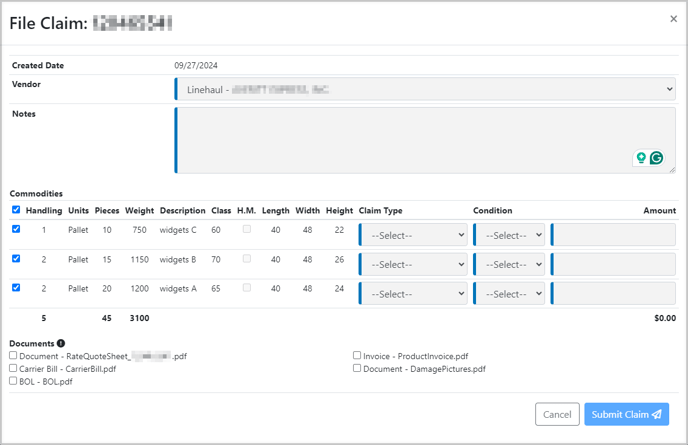688x445 pixels.
Task: Select the Invoice - ProductInvoice.pdf checkbox
Action: pyautogui.click(x=357, y=355)
